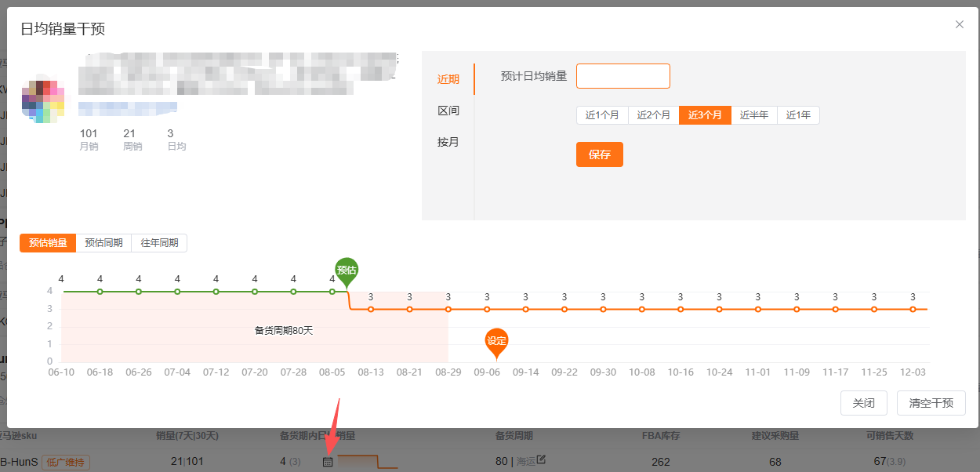Switch chart to 预估销量 tab
The image size is (980, 472).
[x=48, y=243]
